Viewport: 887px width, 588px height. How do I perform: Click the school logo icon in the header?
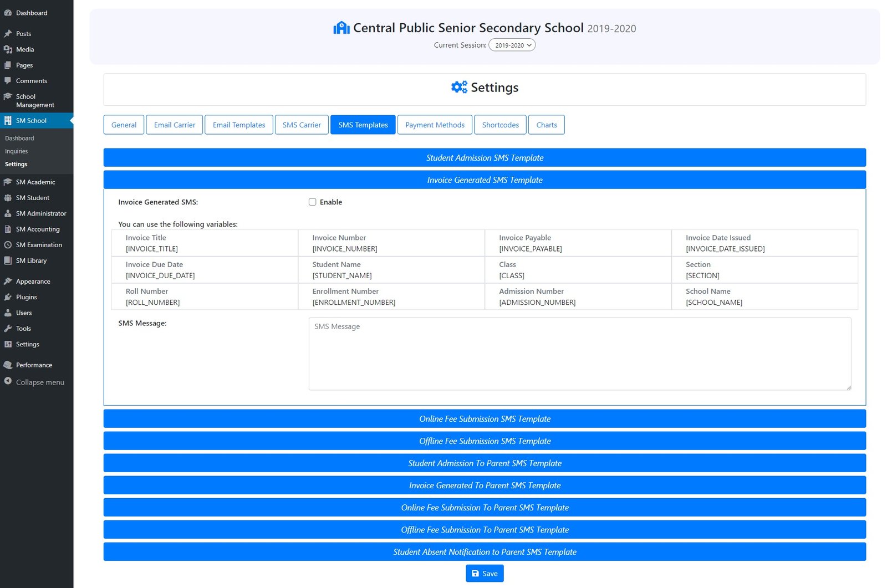341,28
